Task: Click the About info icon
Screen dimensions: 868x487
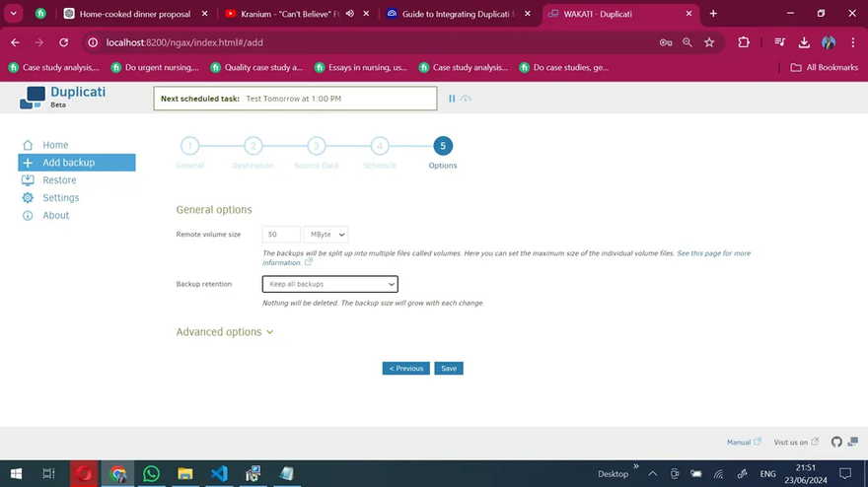Action: tap(28, 216)
